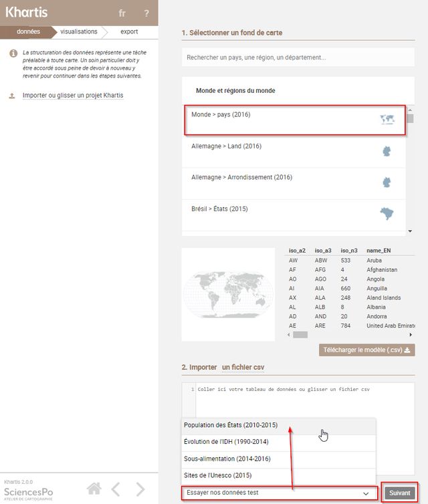Select the world map icon for Monde > pays
The width and height of the screenshot is (428, 504).
pos(387,120)
